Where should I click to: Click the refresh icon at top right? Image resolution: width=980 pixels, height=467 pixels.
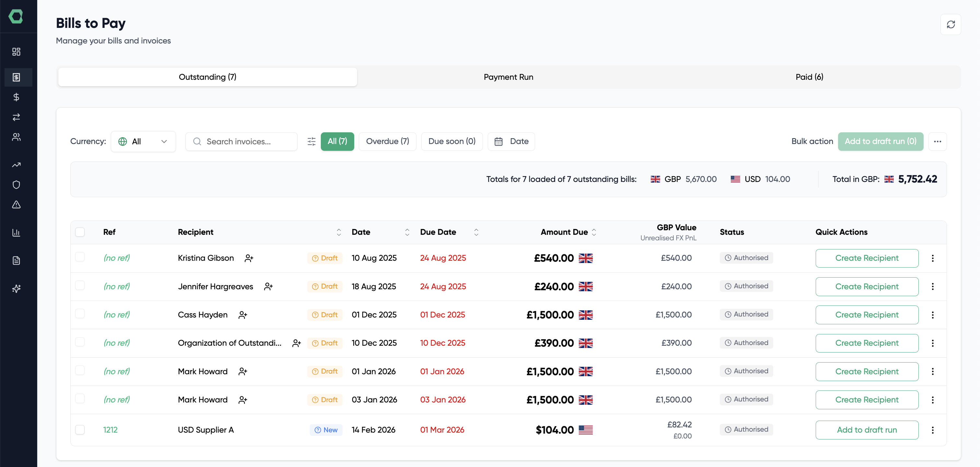pyautogui.click(x=951, y=24)
